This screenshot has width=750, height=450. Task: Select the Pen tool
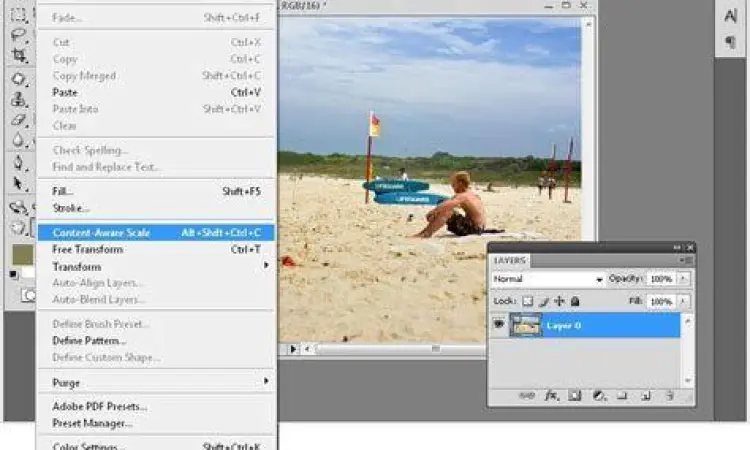pyautogui.click(x=18, y=163)
